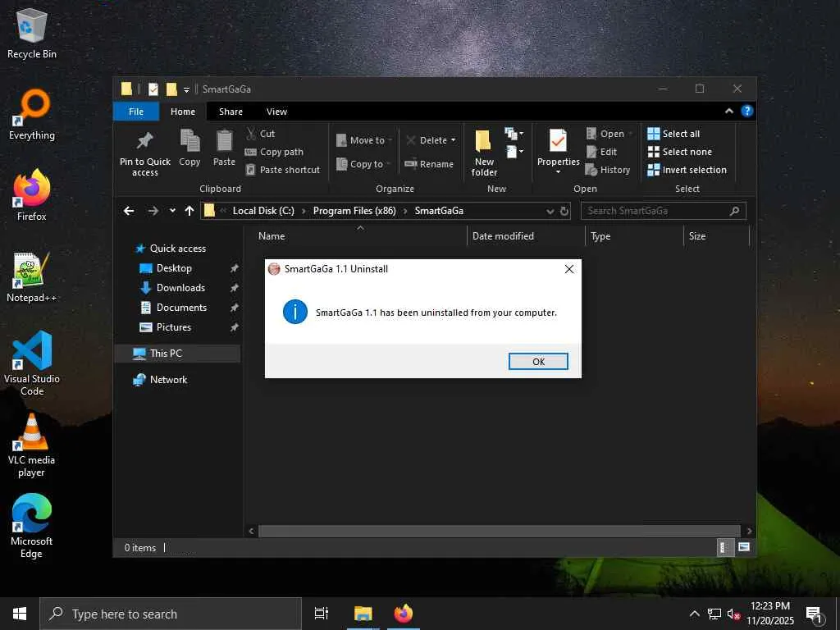840x630 pixels.
Task: Open Pictures in the navigation pane
Action: click(173, 327)
